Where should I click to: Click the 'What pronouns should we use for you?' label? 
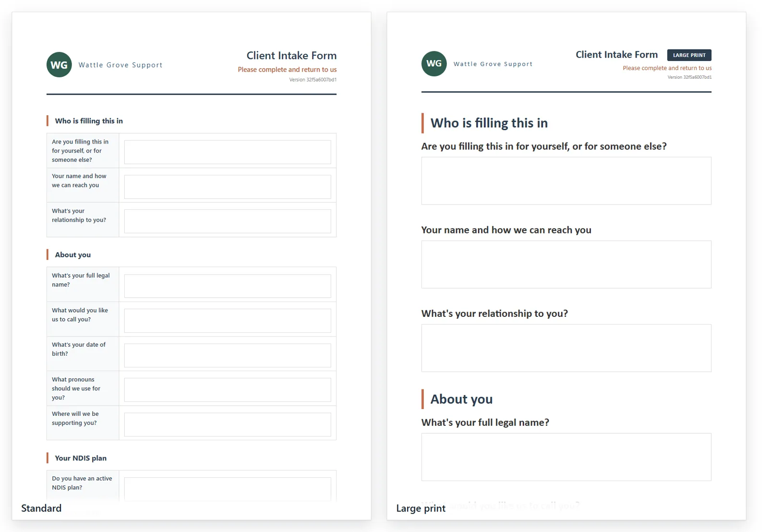pyautogui.click(x=76, y=388)
